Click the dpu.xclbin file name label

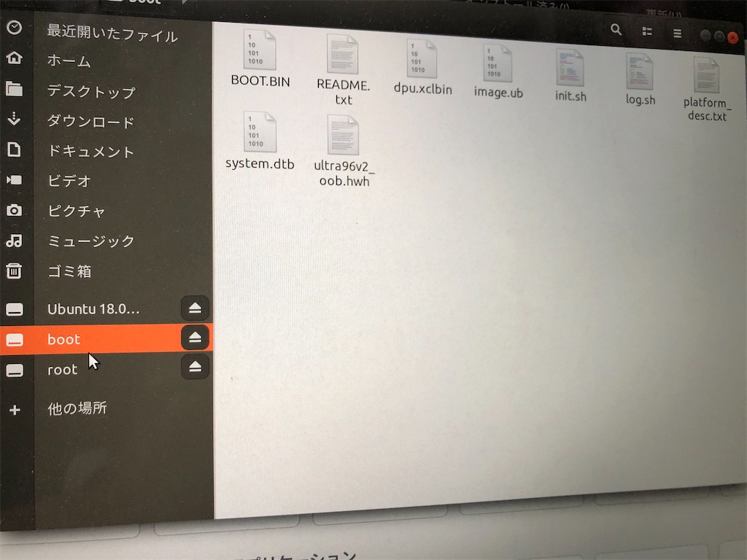click(422, 88)
